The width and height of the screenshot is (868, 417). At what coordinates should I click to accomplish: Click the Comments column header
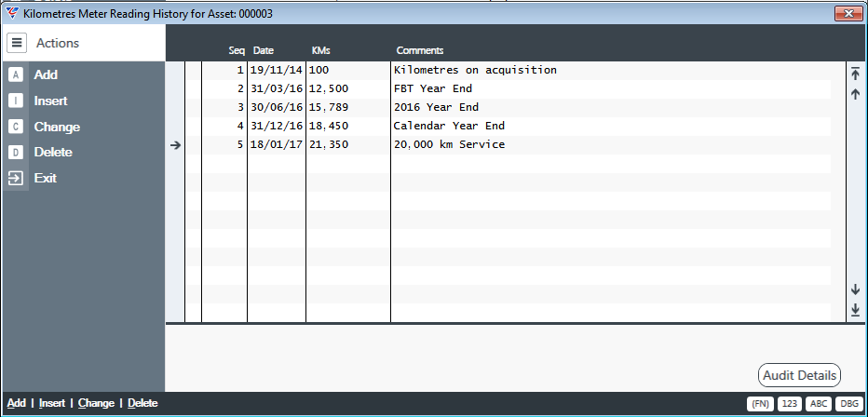(x=420, y=50)
